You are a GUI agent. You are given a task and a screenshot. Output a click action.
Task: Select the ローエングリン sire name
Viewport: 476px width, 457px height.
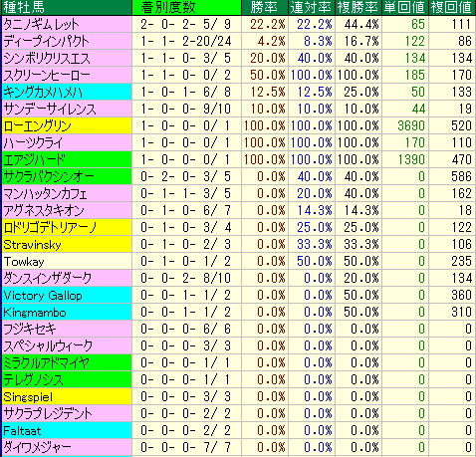tap(37, 125)
